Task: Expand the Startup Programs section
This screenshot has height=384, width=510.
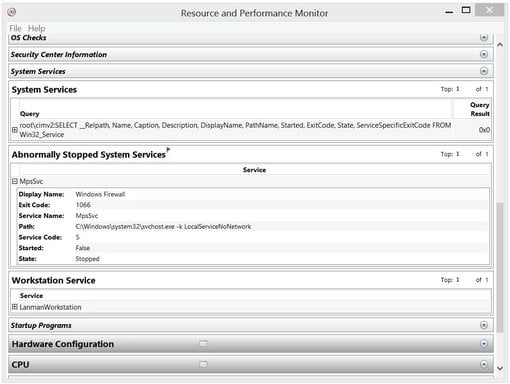Action: coord(484,325)
